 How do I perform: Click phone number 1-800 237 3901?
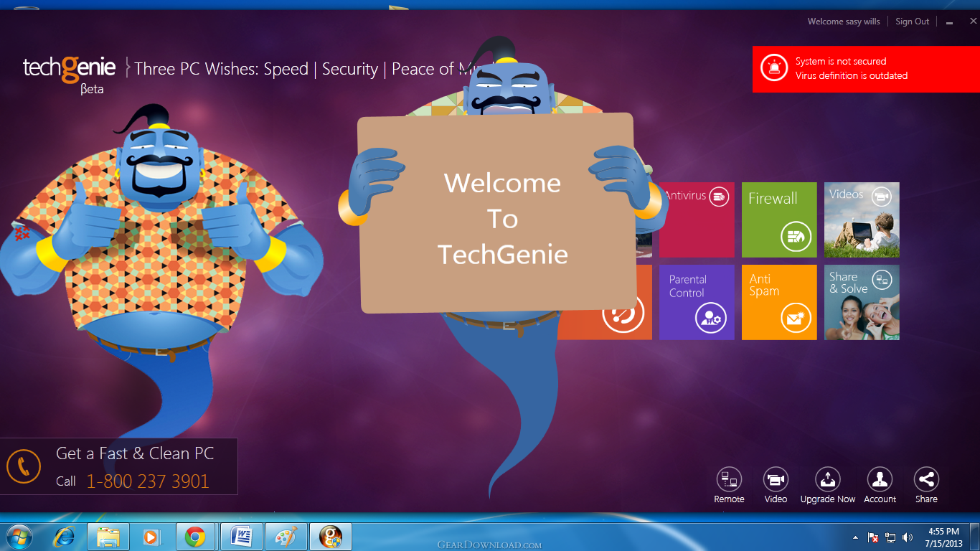[147, 481]
